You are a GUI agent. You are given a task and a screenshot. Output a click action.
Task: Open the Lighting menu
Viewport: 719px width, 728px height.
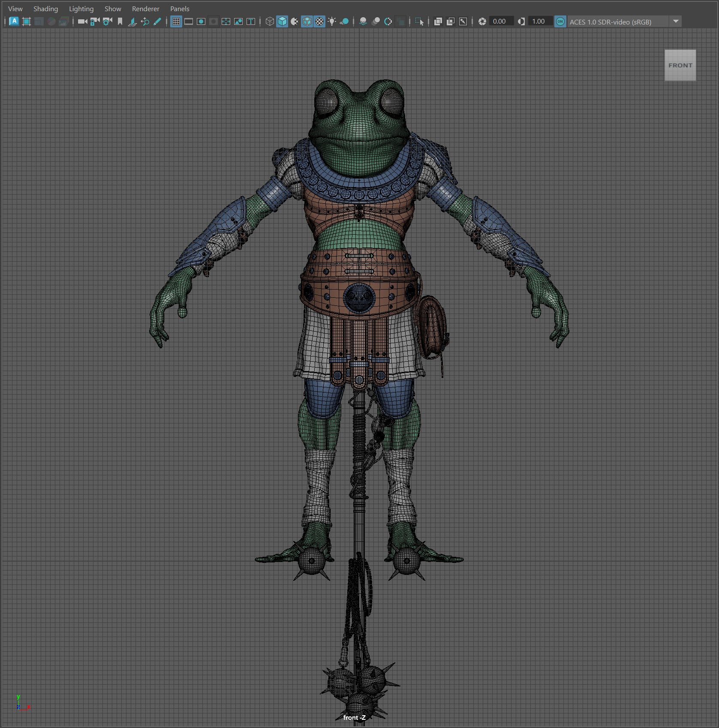[81, 9]
